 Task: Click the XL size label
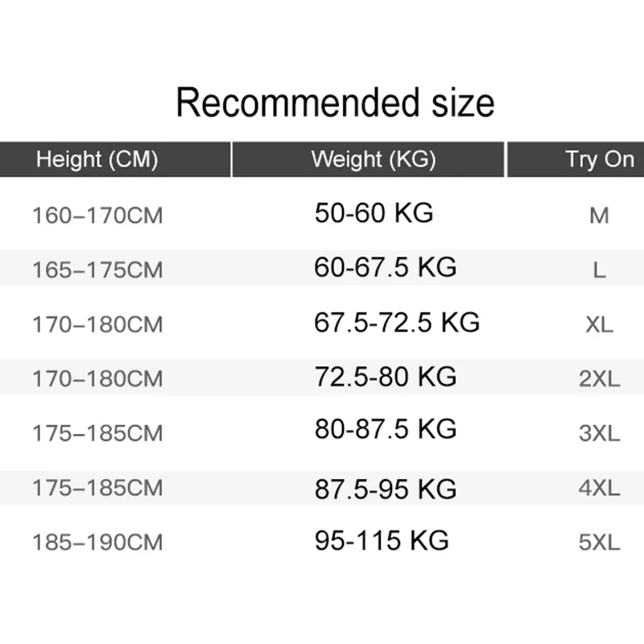click(x=599, y=324)
